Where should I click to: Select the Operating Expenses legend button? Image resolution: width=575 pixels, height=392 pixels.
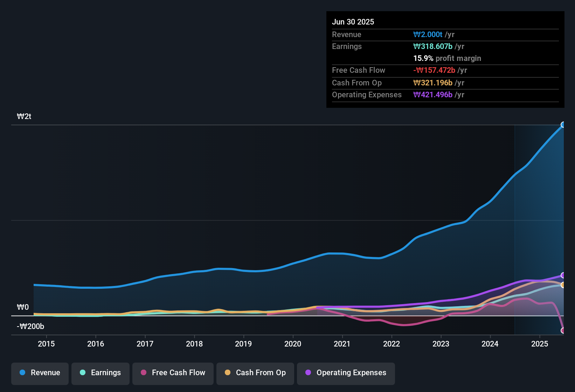coord(346,373)
